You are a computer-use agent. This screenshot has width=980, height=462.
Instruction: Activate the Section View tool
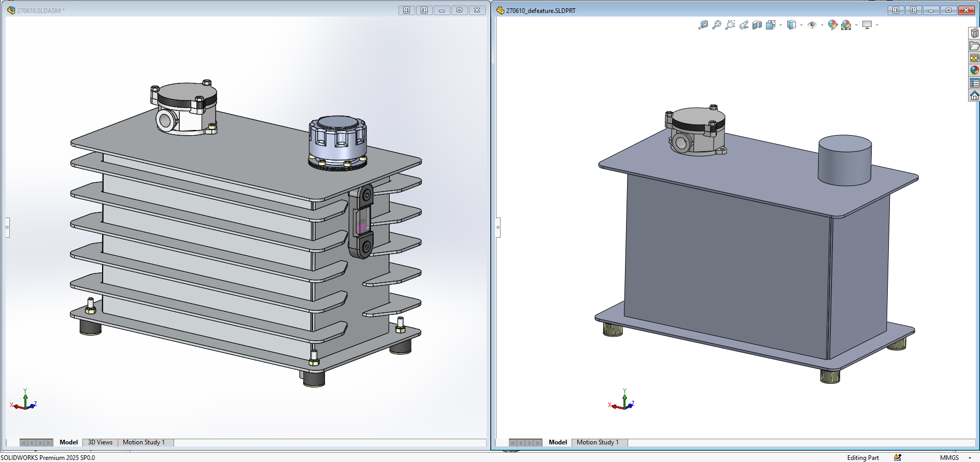tap(757, 25)
